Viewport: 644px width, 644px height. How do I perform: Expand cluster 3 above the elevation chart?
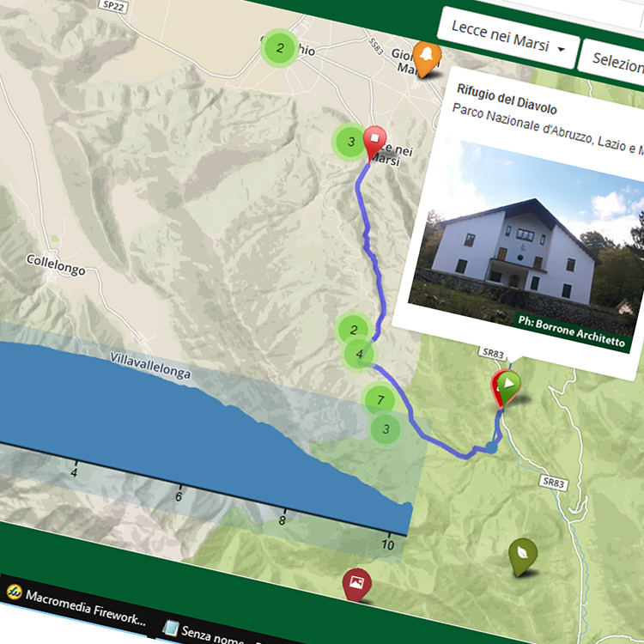click(386, 429)
